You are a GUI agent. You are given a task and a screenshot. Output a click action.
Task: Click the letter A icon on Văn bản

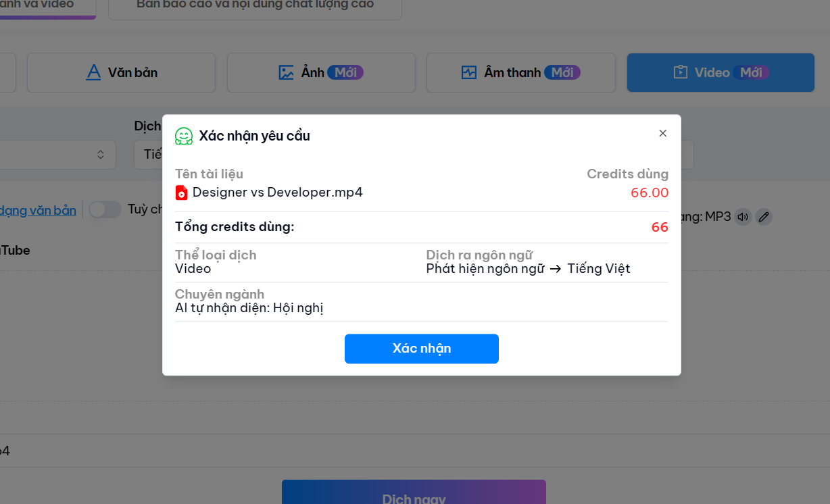[93, 72]
